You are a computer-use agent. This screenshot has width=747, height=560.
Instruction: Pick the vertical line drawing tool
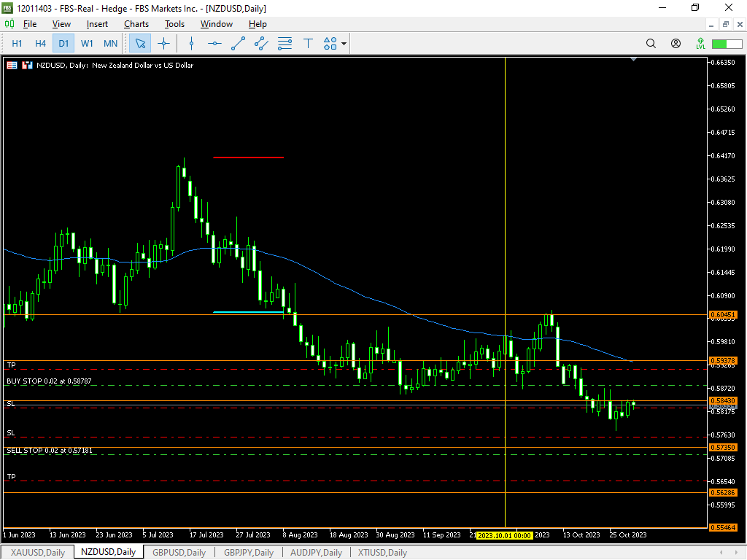[x=192, y=44]
